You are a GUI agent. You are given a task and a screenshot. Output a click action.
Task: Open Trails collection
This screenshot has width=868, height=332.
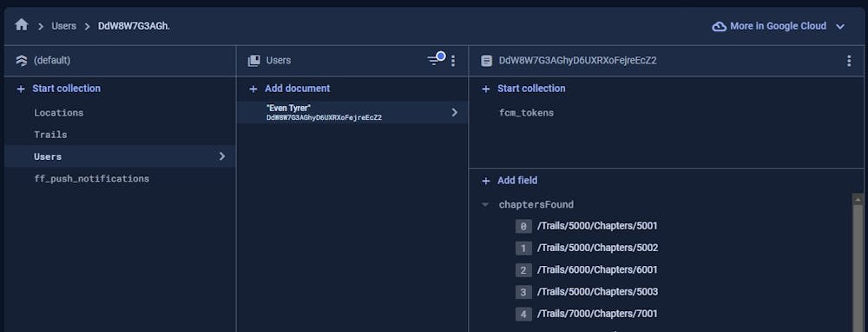(50, 135)
